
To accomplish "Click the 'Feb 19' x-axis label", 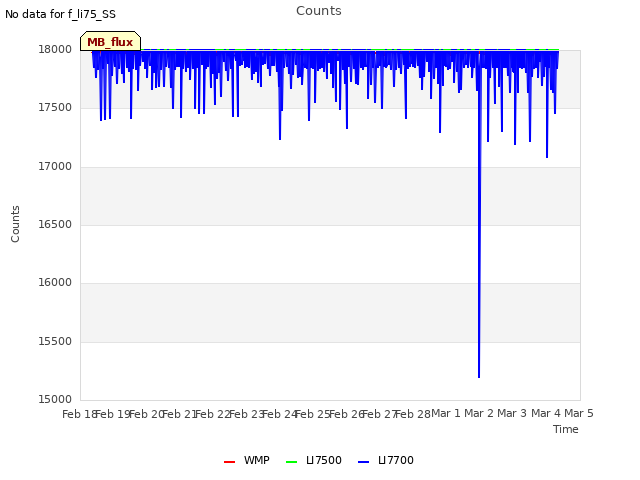I will pos(113,414).
